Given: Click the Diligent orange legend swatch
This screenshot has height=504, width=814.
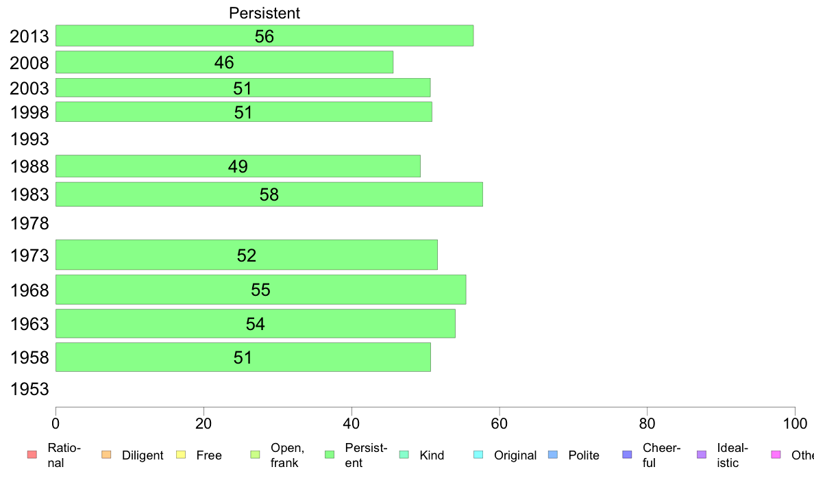Looking at the screenshot, I should tap(106, 455).
